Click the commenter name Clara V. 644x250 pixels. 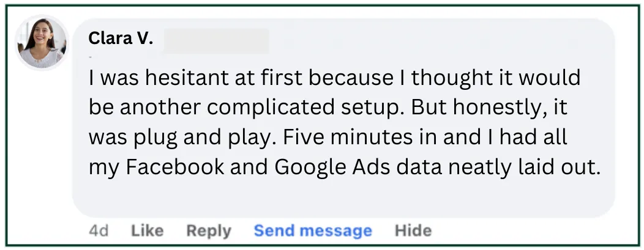[x=121, y=39]
